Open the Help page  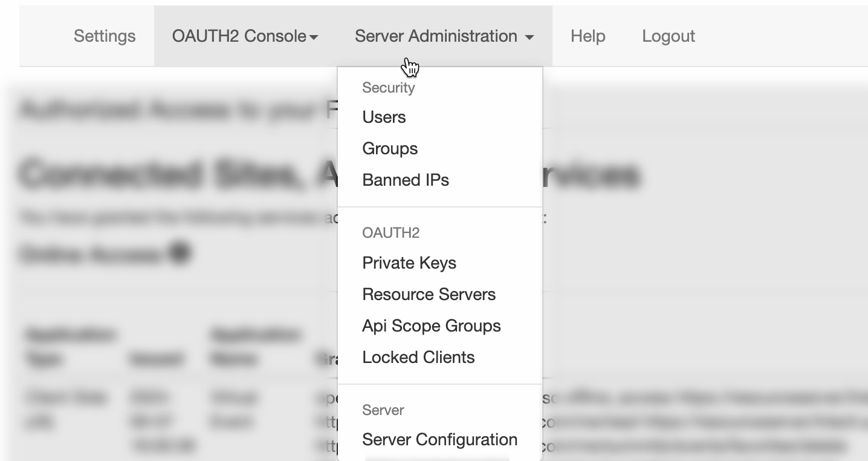588,36
